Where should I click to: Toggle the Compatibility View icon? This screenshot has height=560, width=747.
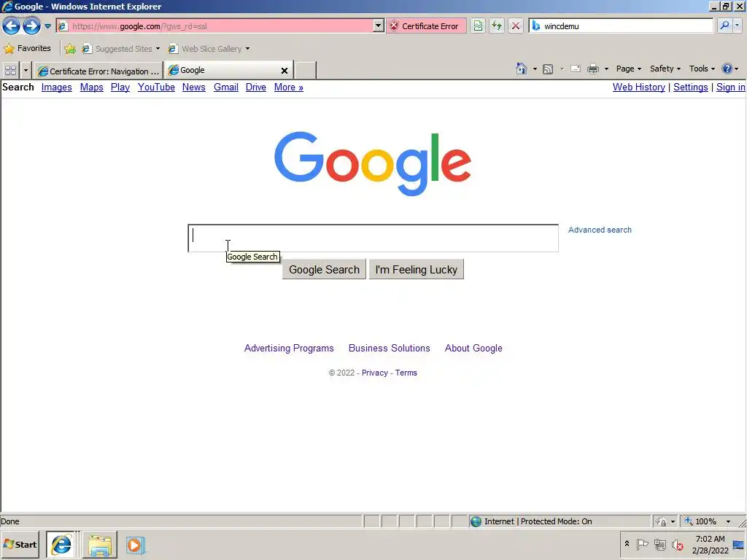(478, 26)
